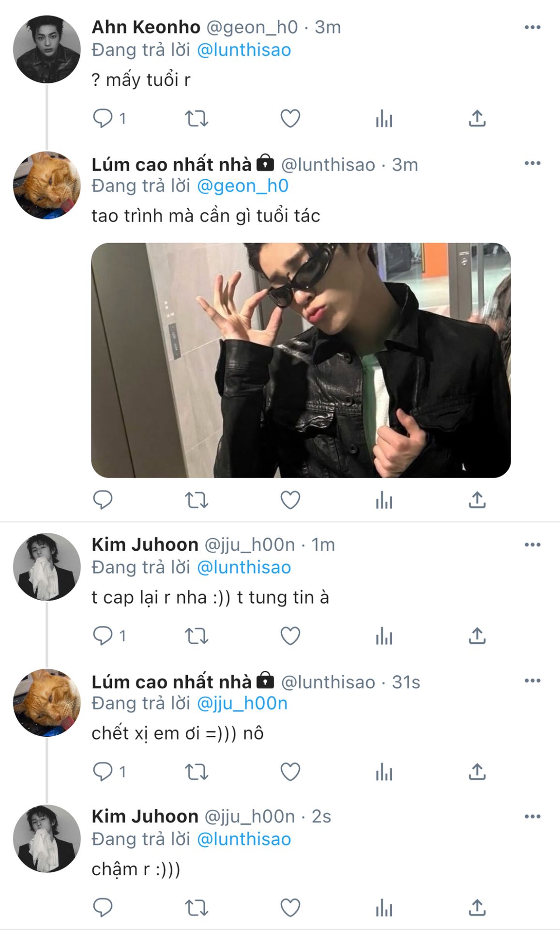Share the tweet with the sunglasses photo
This screenshot has width=560, height=930.
click(477, 500)
